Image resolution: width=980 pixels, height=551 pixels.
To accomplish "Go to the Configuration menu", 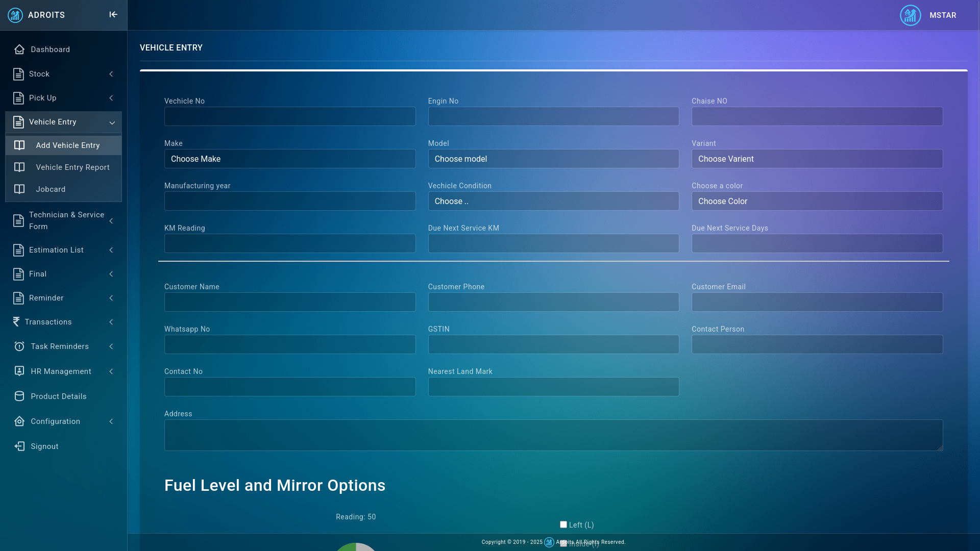I will 55,421.
